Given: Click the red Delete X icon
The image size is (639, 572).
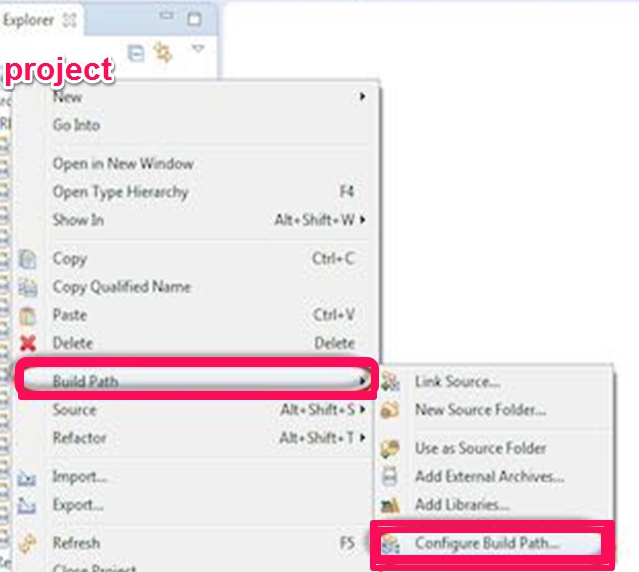Looking at the screenshot, I should coord(29,344).
